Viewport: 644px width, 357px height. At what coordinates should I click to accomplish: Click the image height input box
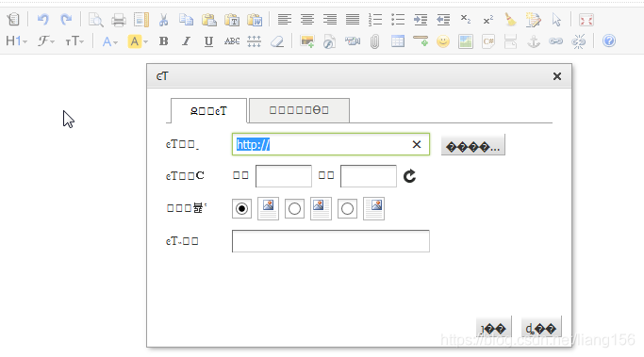(369, 176)
